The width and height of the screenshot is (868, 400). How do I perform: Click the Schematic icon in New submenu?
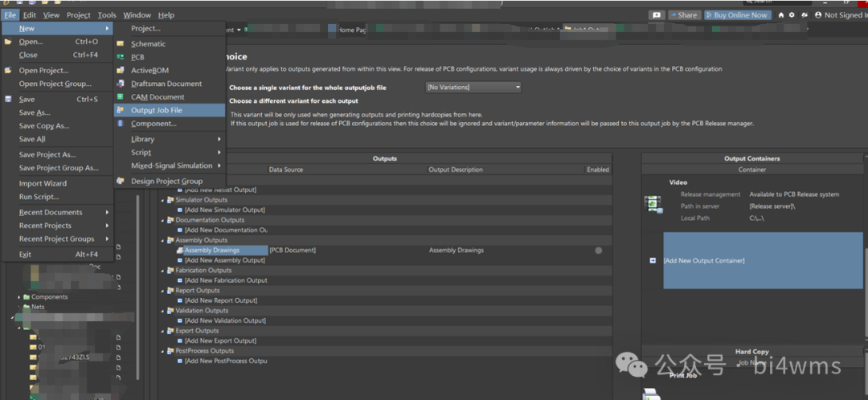[x=121, y=44]
